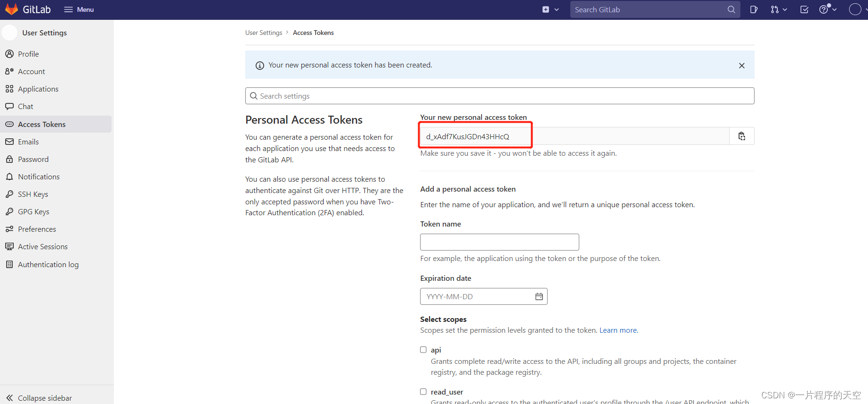Expand the Merge requests dropdown
This screenshot has width=868, height=404.
coord(779,9)
